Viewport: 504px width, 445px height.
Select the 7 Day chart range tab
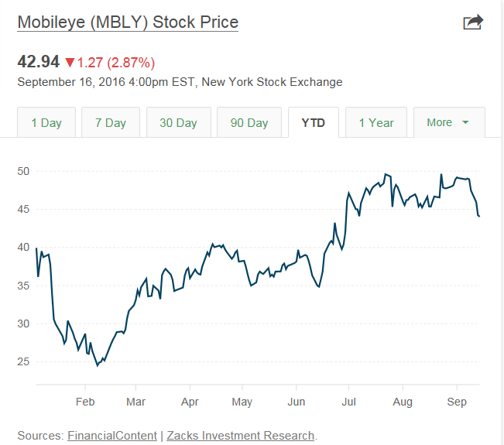[111, 122]
